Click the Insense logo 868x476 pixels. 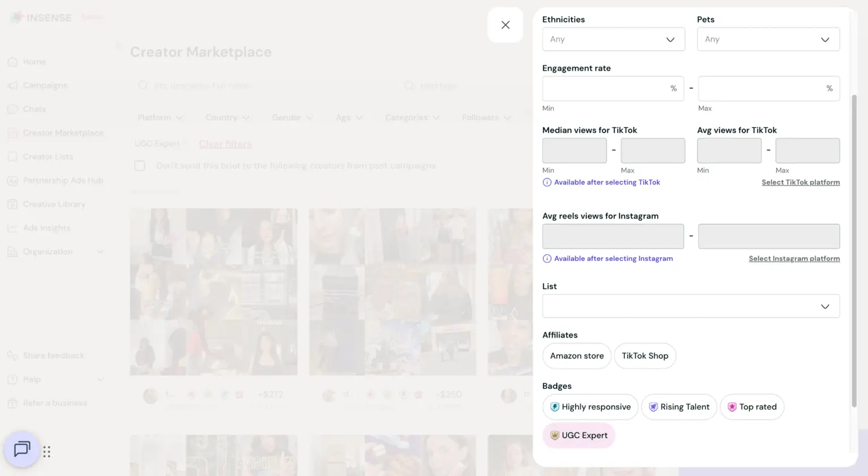(41, 18)
